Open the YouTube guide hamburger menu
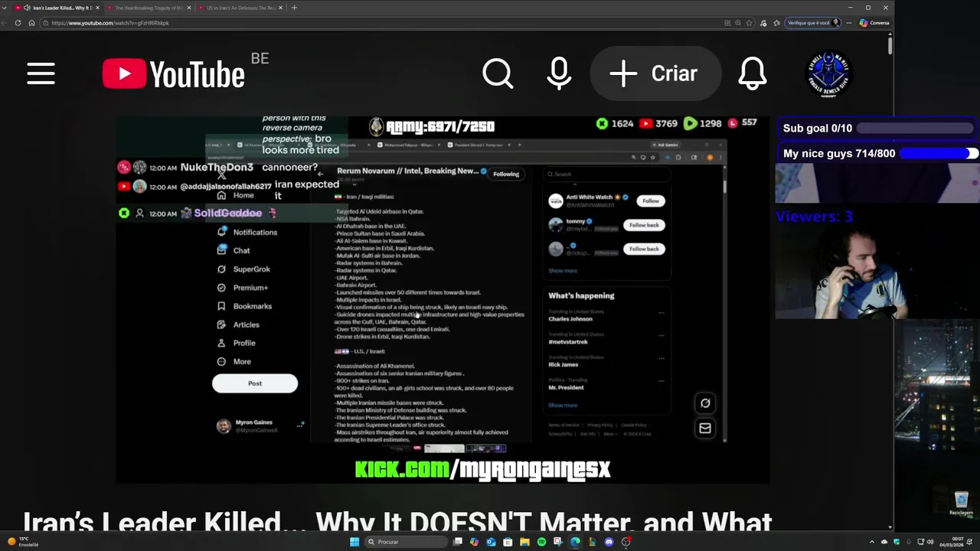The height and width of the screenshot is (551, 980). (41, 74)
